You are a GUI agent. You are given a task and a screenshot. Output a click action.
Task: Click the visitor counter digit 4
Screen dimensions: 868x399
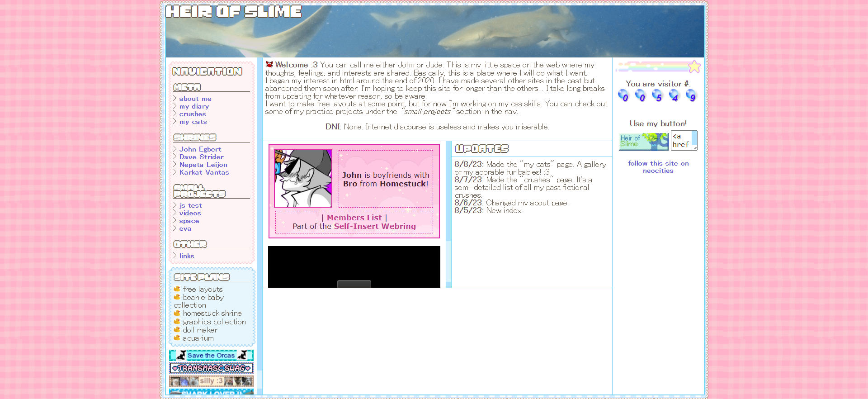[675, 95]
